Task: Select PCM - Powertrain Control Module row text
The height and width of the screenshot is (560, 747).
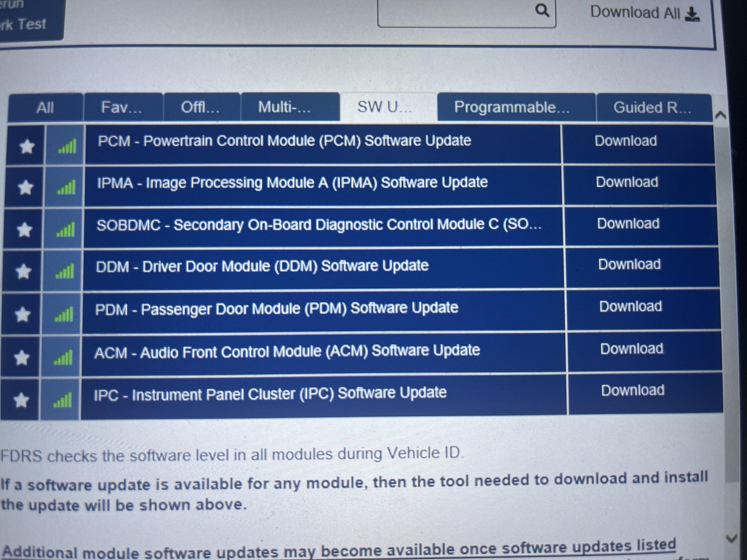Action: (284, 141)
